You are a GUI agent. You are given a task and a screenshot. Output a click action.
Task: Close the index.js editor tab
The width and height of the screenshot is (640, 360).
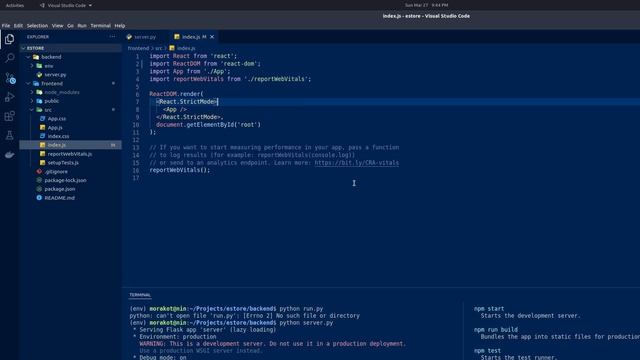[212, 37]
